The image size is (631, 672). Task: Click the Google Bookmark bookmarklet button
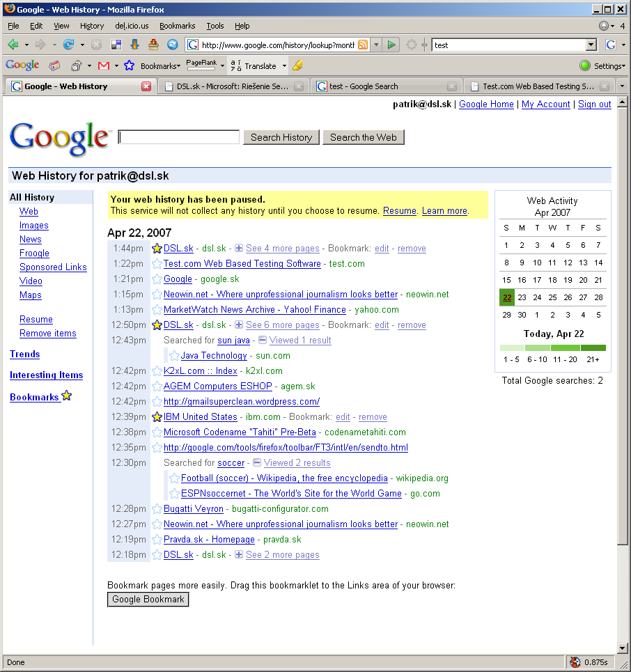click(x=148, y=599)
